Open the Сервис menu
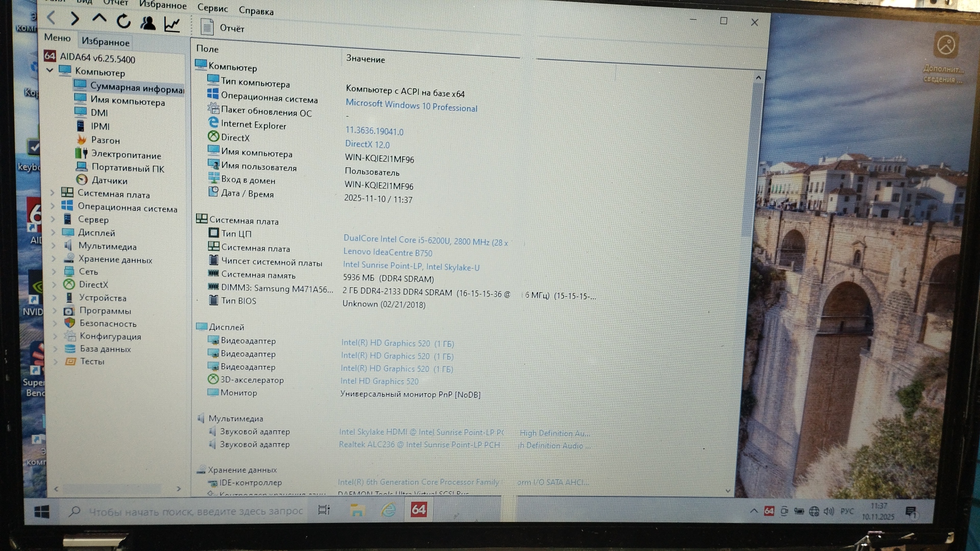The height and width of the screenshot is (551, 980). 212,8
